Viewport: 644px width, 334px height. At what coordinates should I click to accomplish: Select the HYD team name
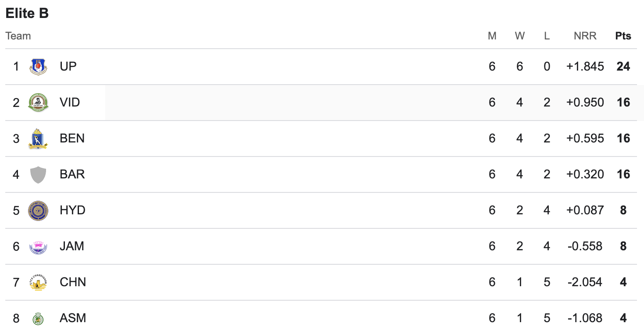click(72, 210)
